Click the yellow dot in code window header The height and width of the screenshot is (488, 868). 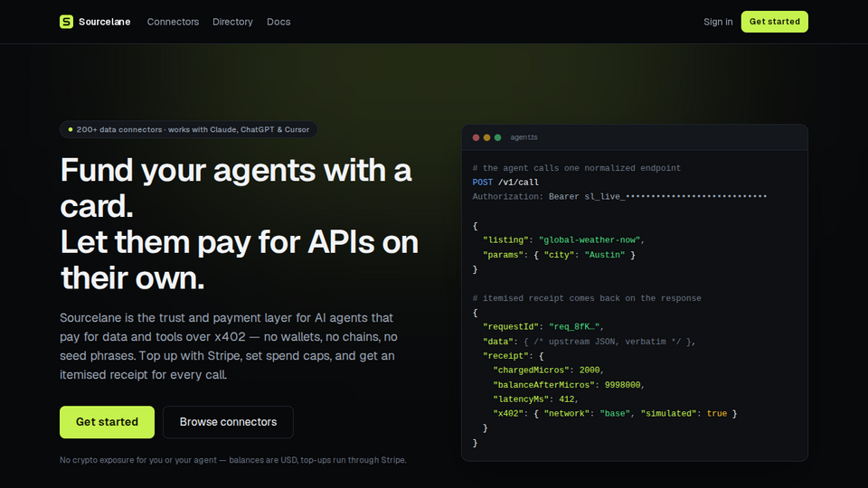[487, 137]
